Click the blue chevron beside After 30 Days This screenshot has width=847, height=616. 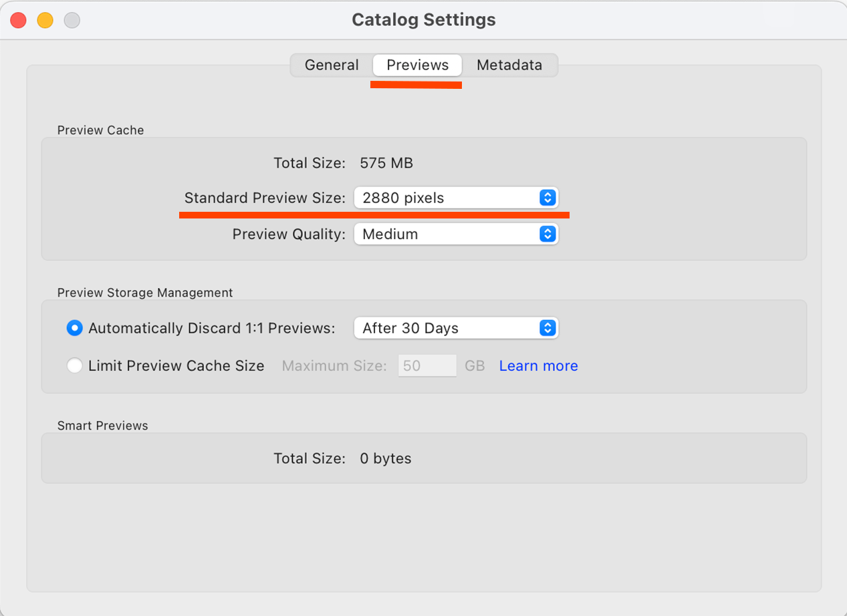pos(548,328)
